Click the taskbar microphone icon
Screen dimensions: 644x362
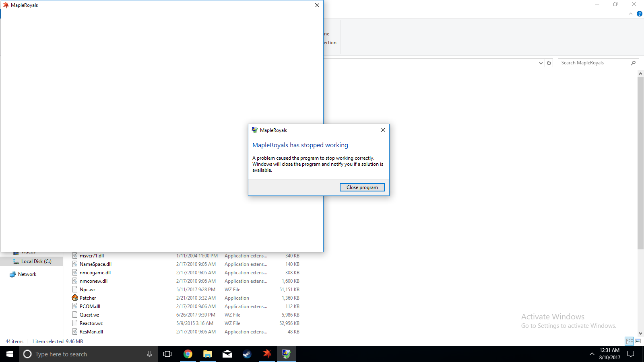[x=149, y=354]
